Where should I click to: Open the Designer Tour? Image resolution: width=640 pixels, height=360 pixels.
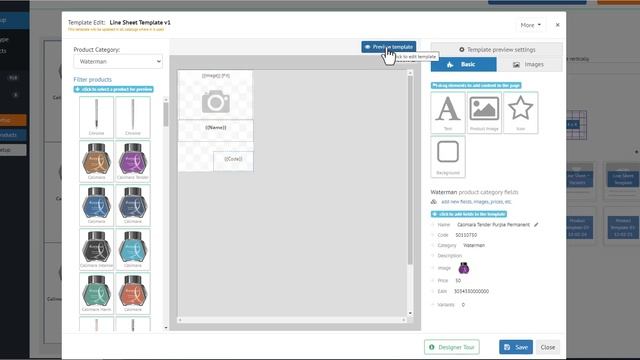coord(452,347)
